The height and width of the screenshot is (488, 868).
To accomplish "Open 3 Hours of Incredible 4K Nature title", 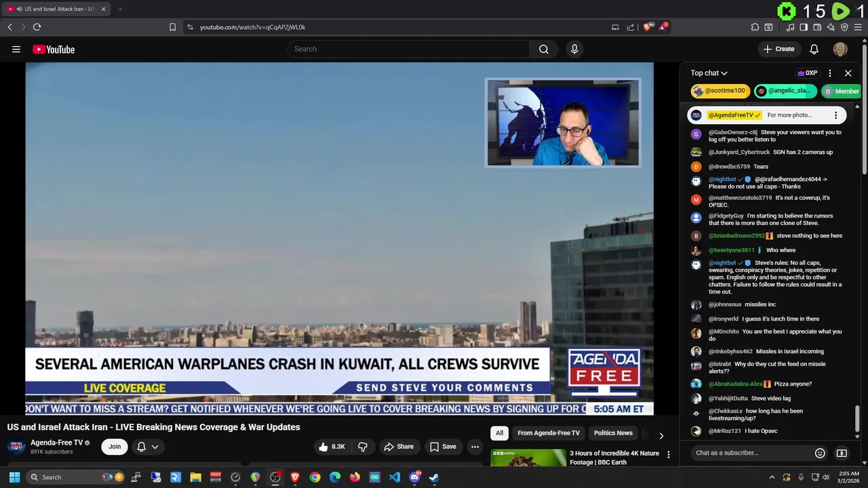I will tap(614, 457).
